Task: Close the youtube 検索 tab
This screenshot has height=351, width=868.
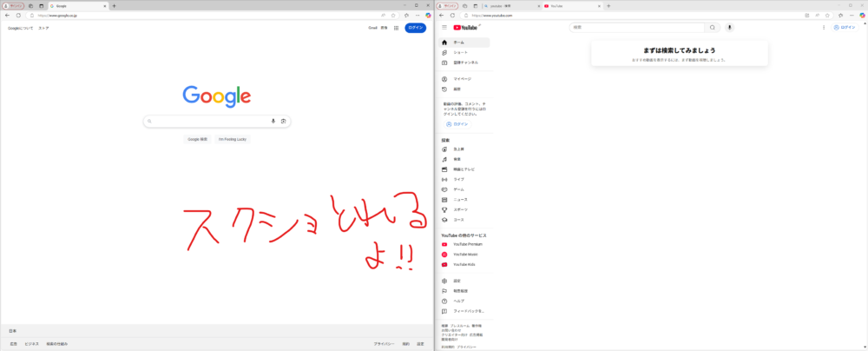Action: coord(537,5)
